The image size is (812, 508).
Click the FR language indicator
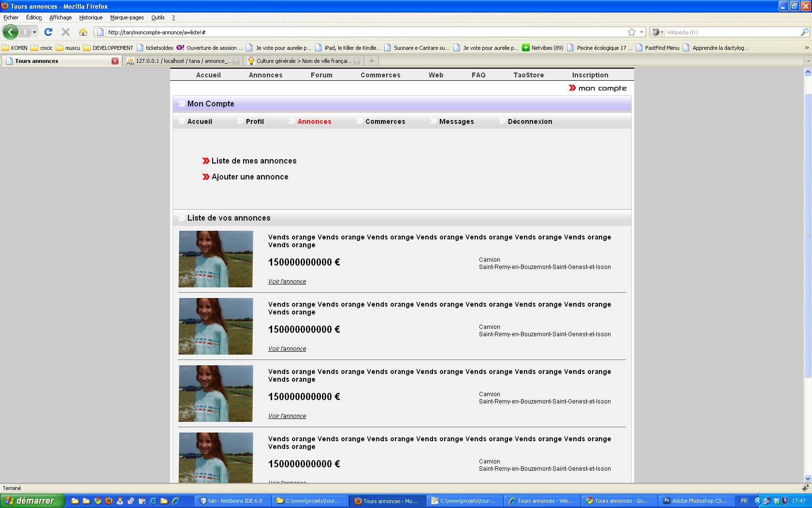[744, 501]
